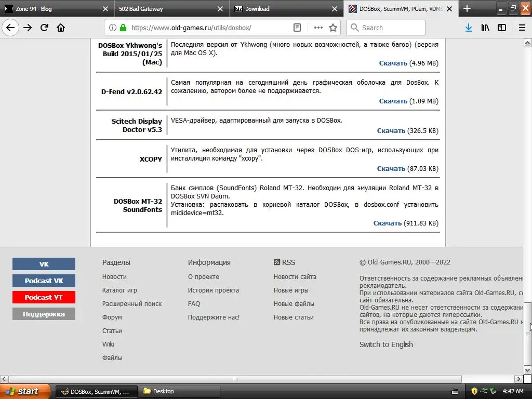The width and height of the screenshot is (532, 399).
Task: Select DOSBox, ScummVM taskbar window button
Action: [96, 392]
